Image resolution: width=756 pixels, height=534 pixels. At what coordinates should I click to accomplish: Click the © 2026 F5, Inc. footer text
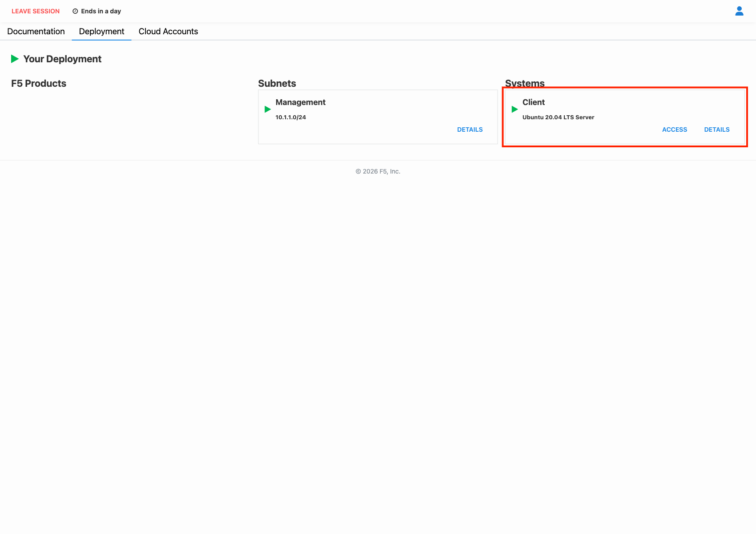click(x=378, y=171)
